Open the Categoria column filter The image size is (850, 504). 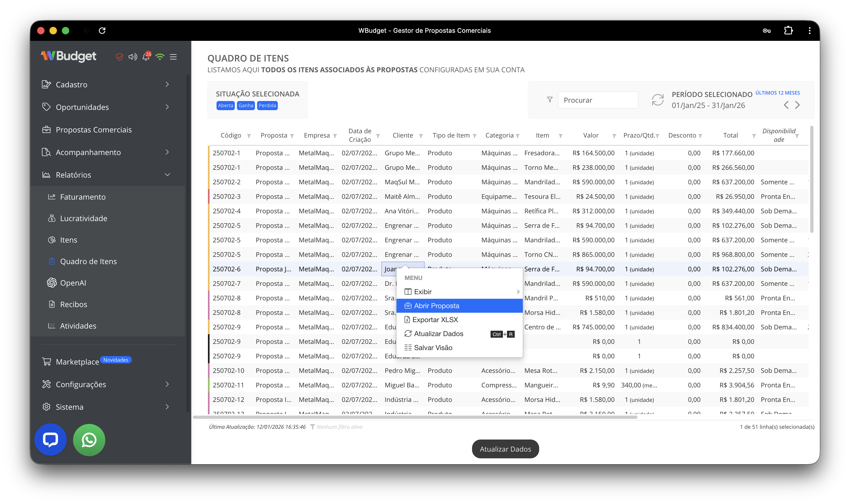tap(517, 136)
